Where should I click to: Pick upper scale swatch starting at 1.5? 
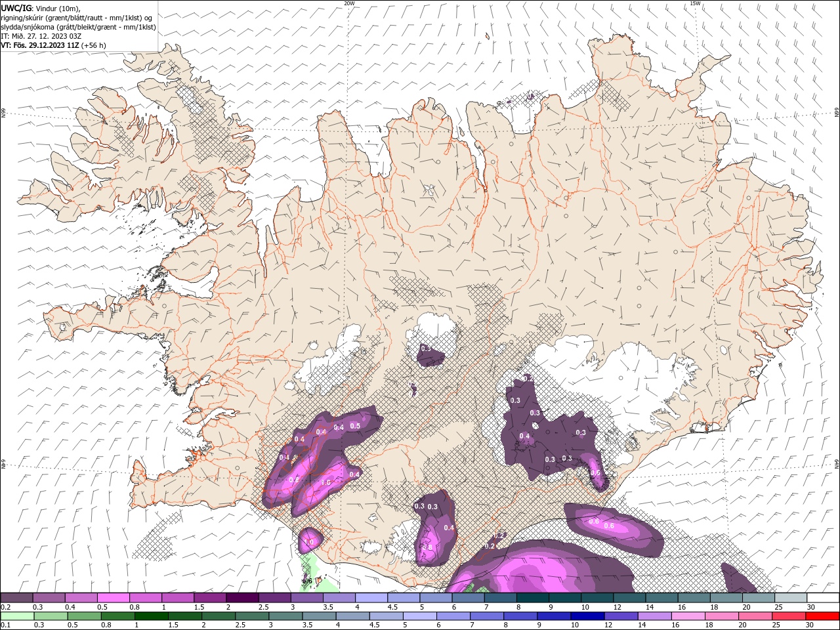[x=210, y=598]
